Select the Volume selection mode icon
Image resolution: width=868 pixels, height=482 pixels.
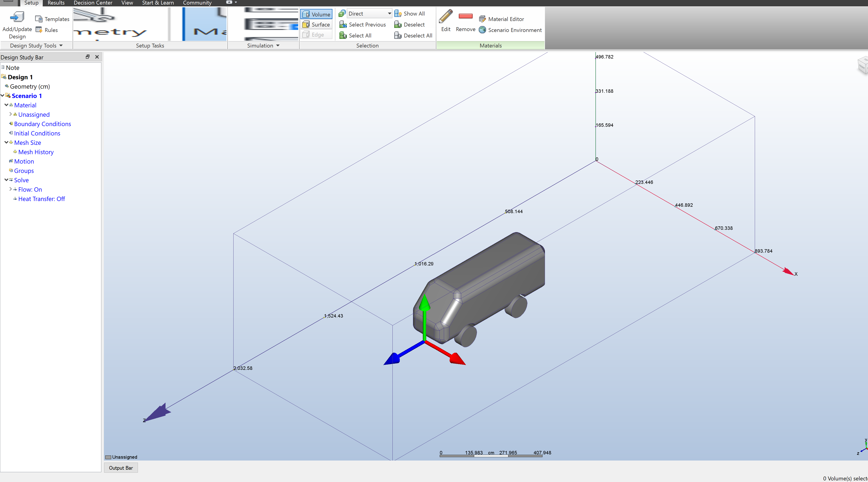click(306, 14)
